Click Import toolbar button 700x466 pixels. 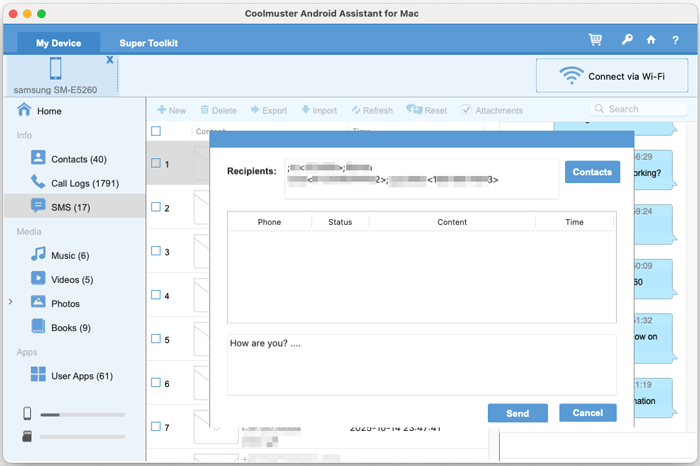319,110
